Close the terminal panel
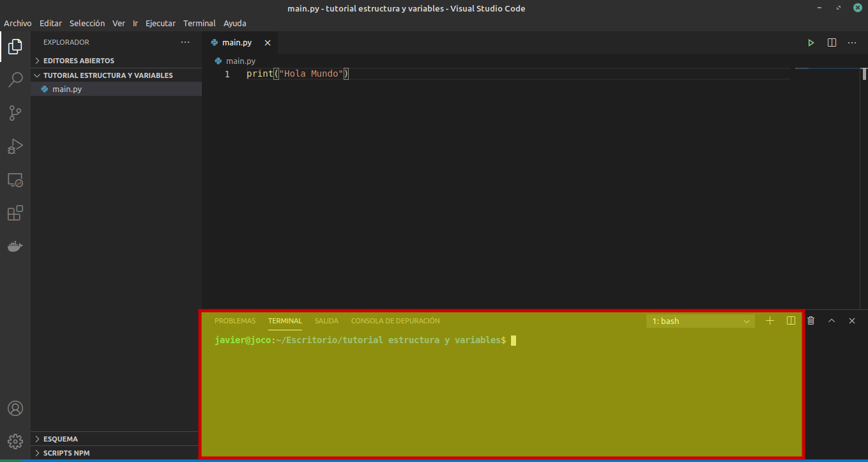 (852, 321)
